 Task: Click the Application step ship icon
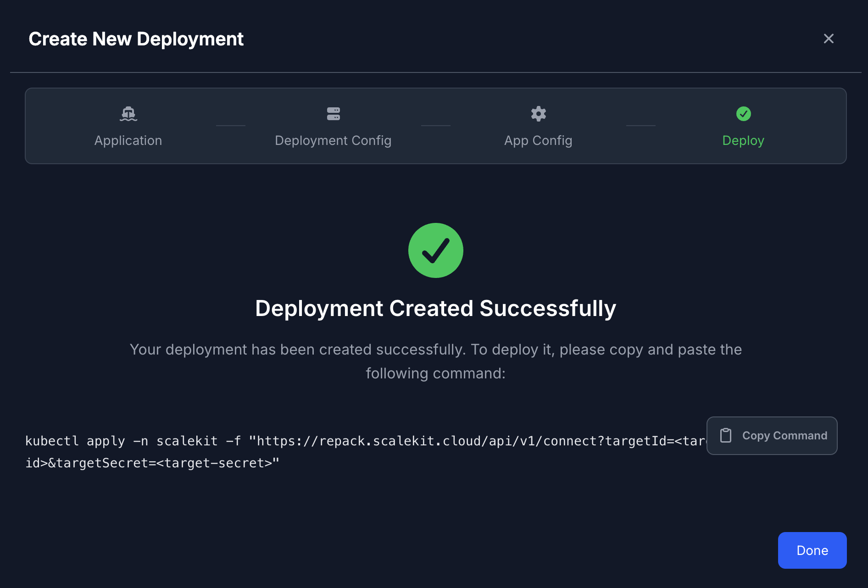128,113
